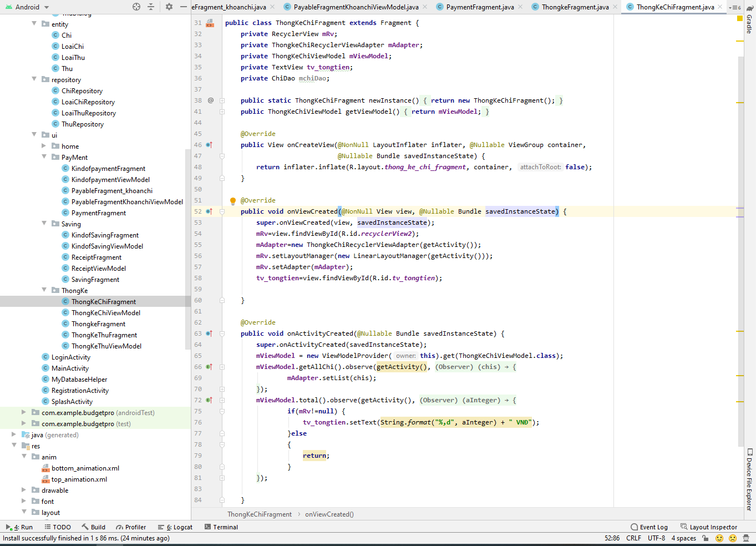
Task: Click the tab list overflow icon
Action: coord(735,7)
